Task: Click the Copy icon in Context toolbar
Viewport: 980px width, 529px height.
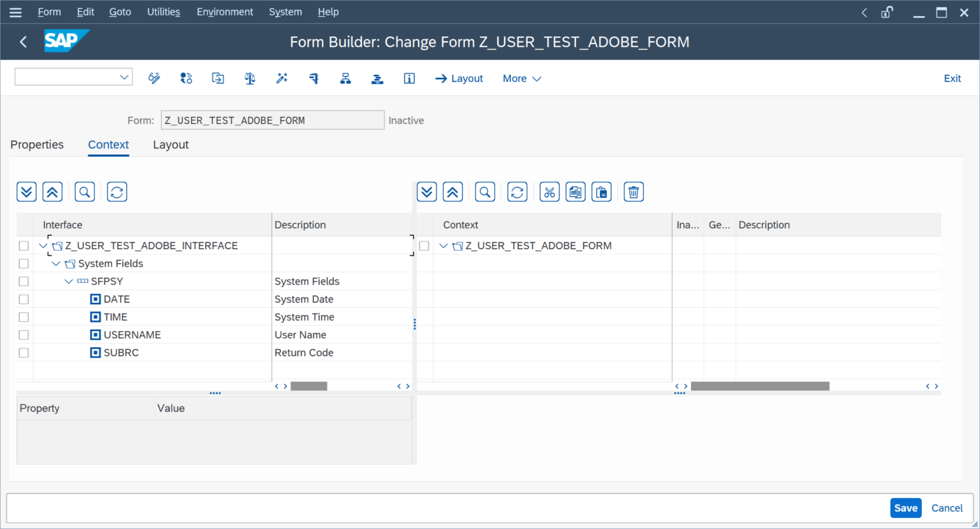Action: pos(575,192)
